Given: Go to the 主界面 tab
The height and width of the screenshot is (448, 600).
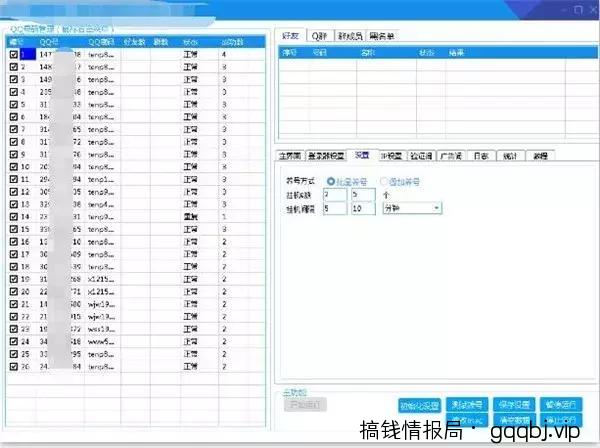Looking at the screenshot, I should point(290,156).
